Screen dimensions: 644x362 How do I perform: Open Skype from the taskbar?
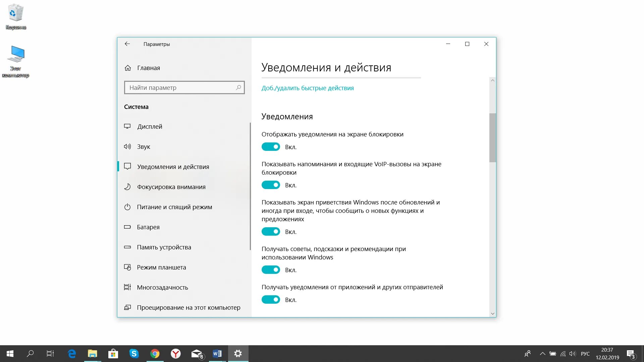coord(134,353)
